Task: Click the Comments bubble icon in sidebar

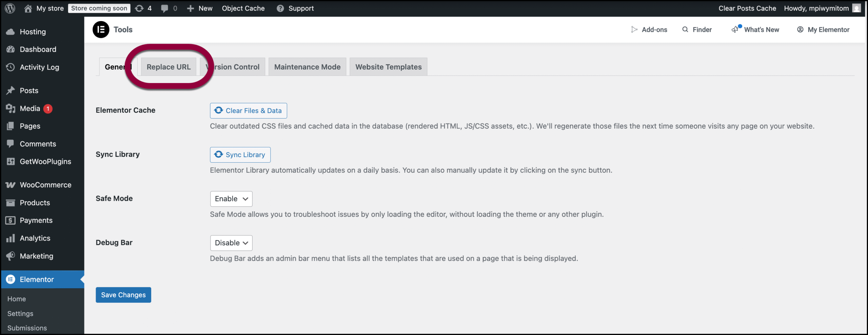Action: (11, 144)
